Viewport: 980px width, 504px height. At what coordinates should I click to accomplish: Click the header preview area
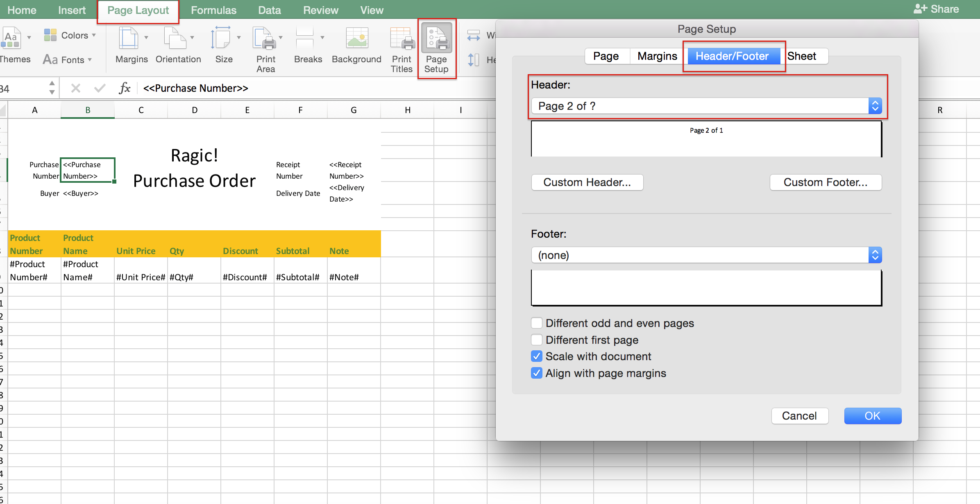pos(706,138)
